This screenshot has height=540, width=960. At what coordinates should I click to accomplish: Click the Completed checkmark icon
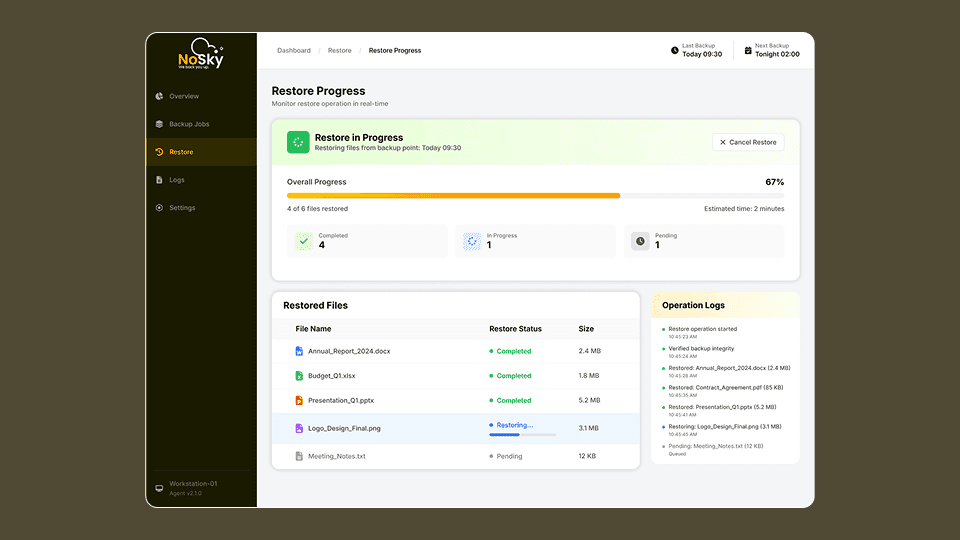point(304,241)
